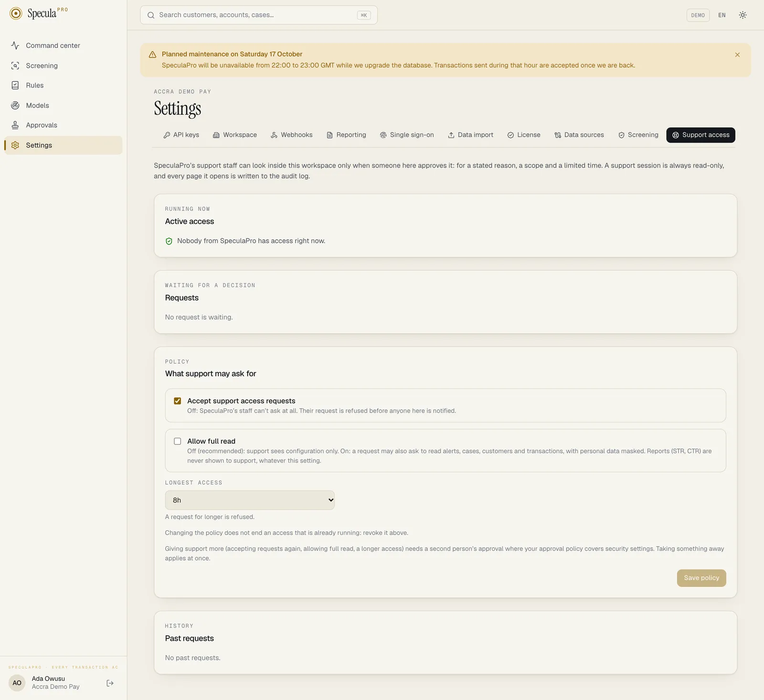Open the API keys tab
Screen dimensions: 764x700
(181, 135)
